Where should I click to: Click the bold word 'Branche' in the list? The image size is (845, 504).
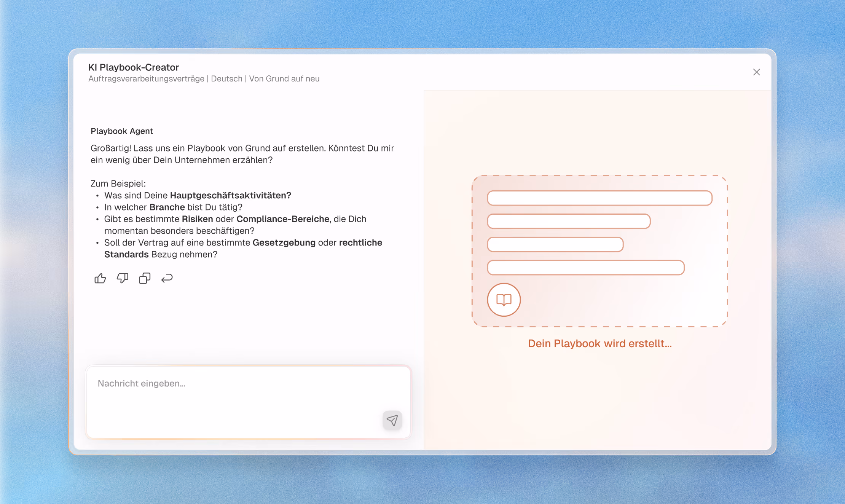(x=167, y=207)
